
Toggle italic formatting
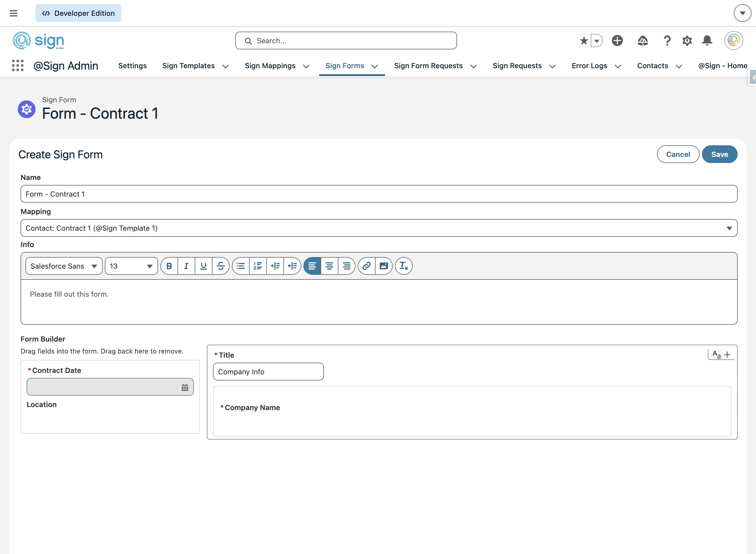click(x=186, y=266)
